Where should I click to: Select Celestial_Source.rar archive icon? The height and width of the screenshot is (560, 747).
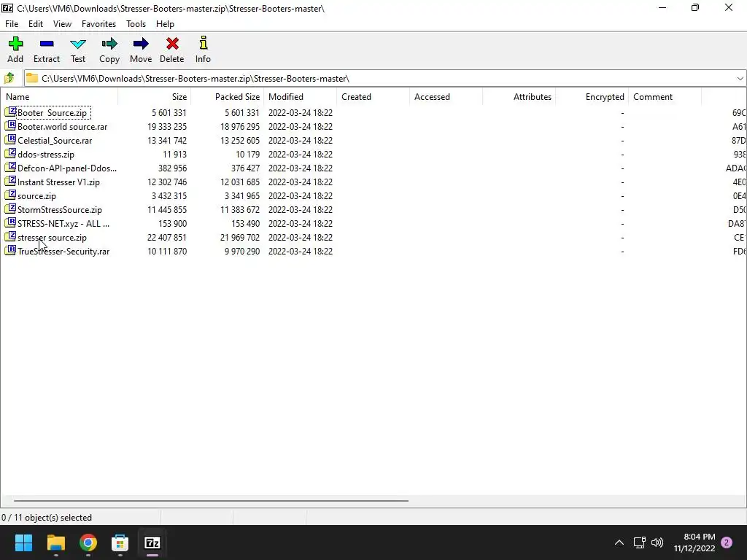[x=10, y=140]
